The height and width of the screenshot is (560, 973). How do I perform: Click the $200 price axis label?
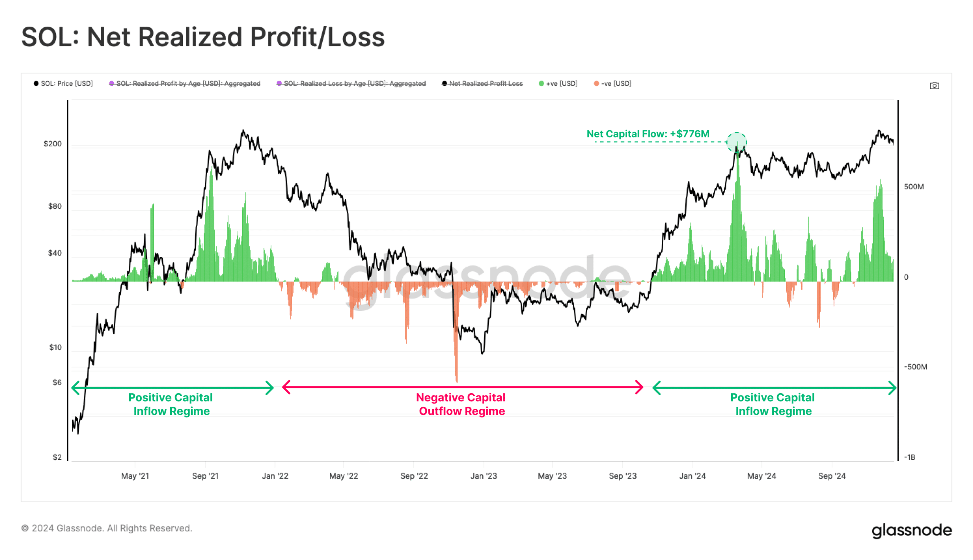pos(52,144)
